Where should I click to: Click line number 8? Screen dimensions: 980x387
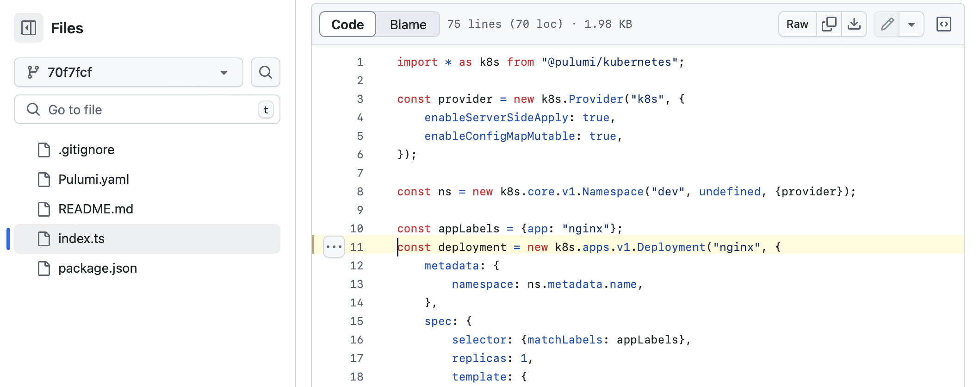360,192
